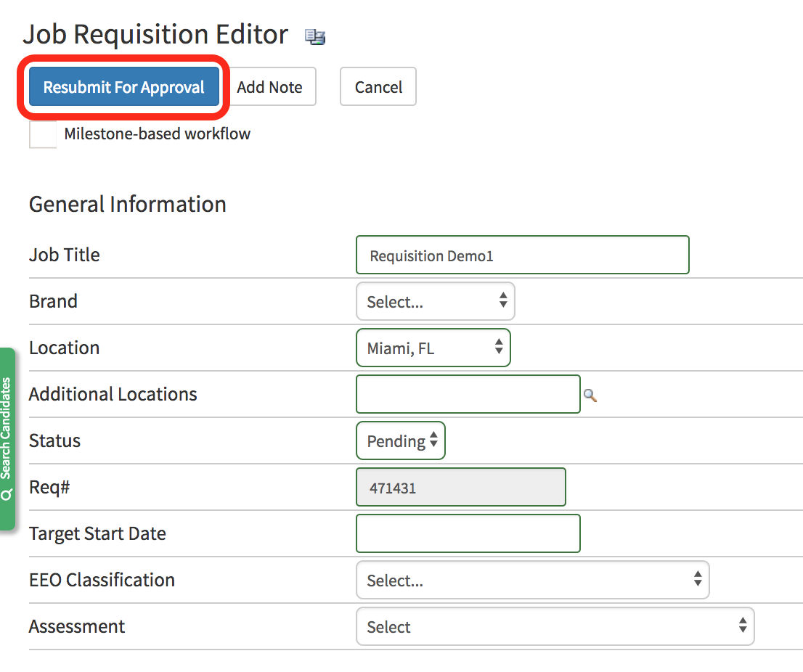The image size is (803, 672).
Task: Open the Search Candidates side tab
Action: pos(7,439)
